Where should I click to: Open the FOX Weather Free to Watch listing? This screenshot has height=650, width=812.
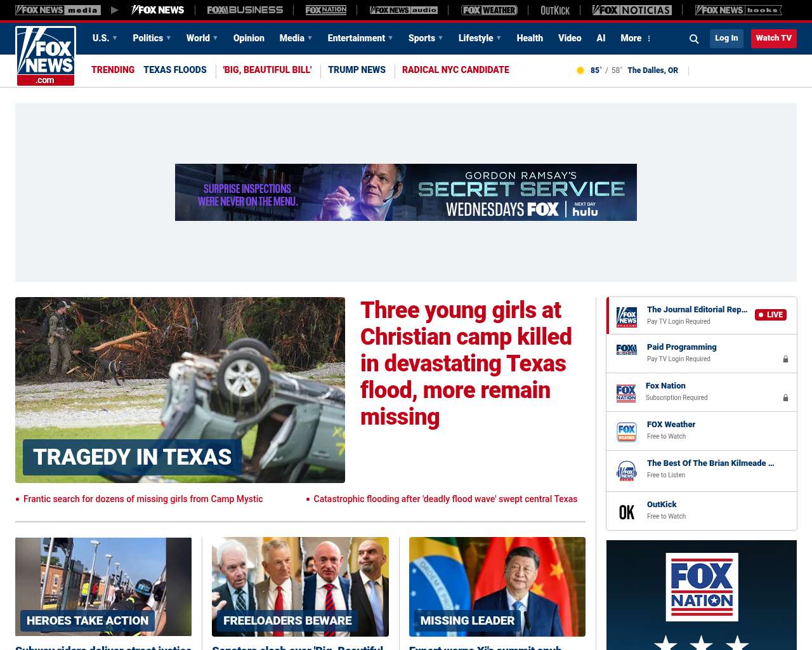pos(702,431)
